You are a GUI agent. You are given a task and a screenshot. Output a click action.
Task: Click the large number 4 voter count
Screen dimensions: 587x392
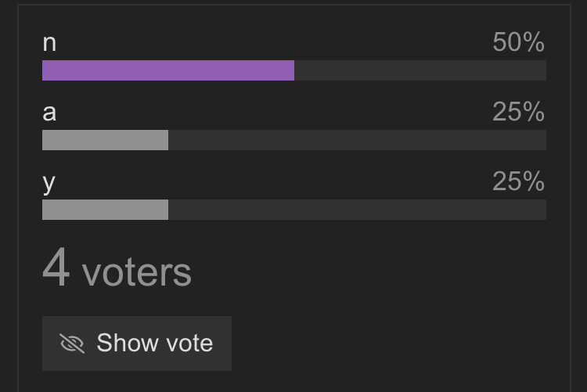coord(56,268)
